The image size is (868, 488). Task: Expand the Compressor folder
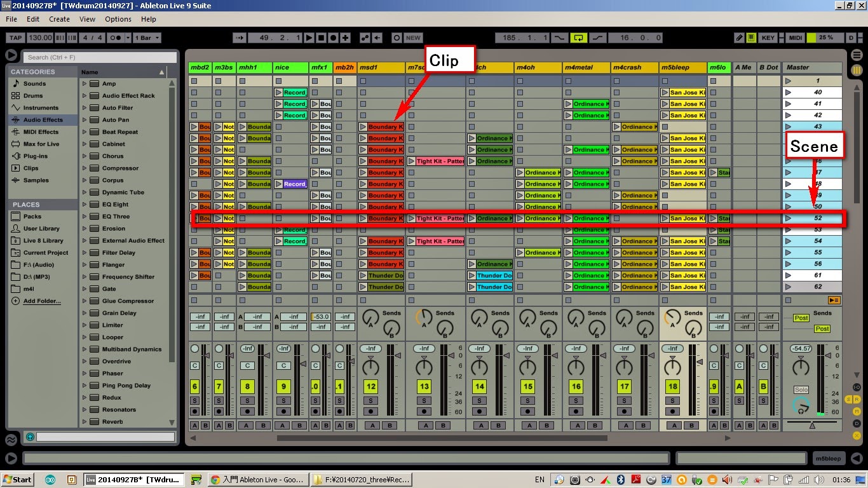click(85, 168)
